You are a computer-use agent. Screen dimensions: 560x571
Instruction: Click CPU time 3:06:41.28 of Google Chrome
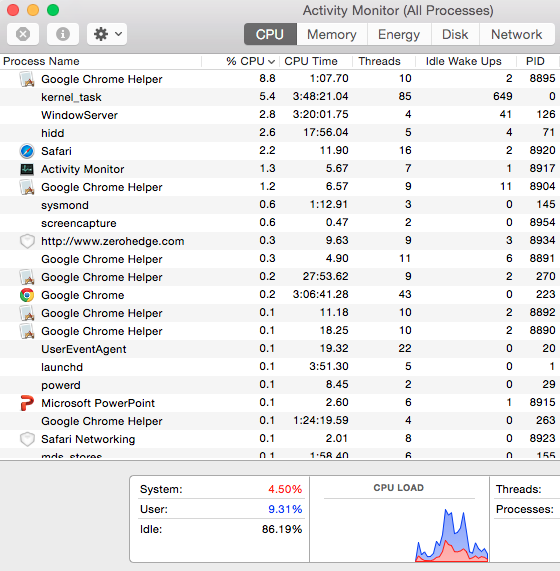click(320, 294)
